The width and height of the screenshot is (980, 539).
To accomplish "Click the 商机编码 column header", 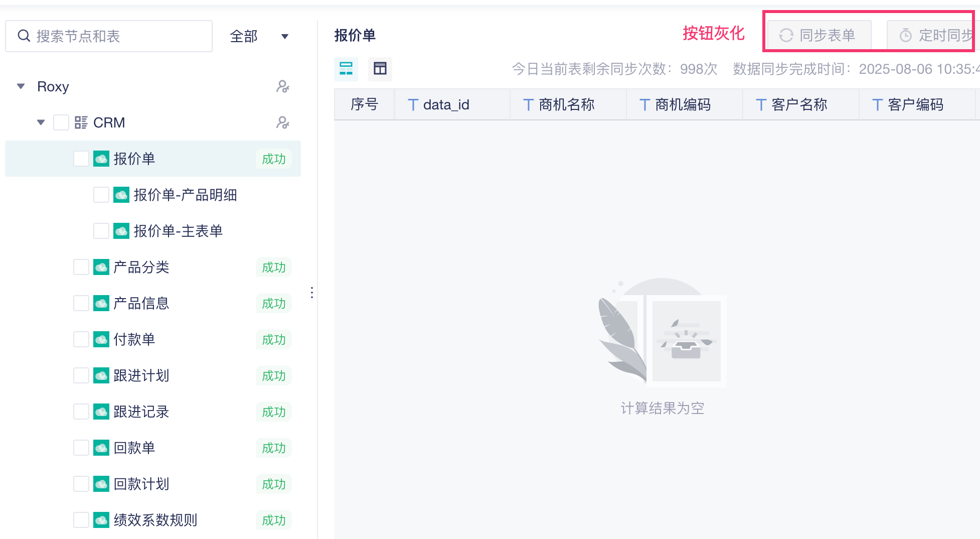I will (x=685, y=104).
